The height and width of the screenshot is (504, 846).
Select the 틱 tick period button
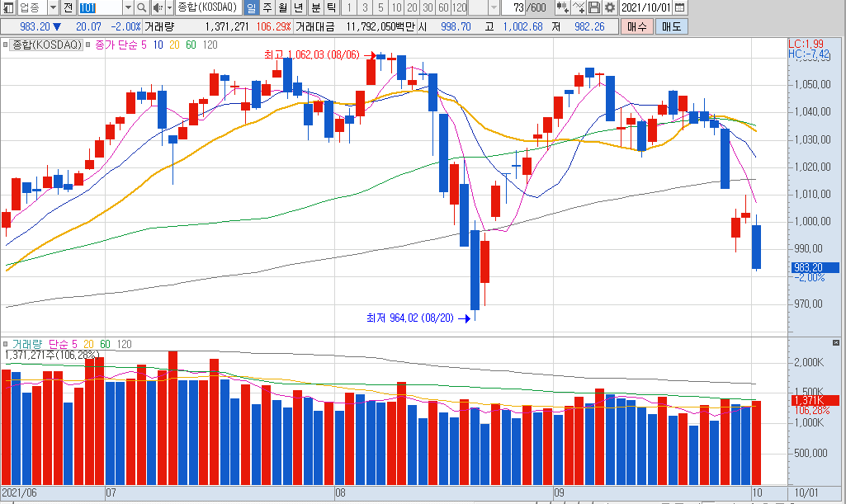(x=331, y=7)
